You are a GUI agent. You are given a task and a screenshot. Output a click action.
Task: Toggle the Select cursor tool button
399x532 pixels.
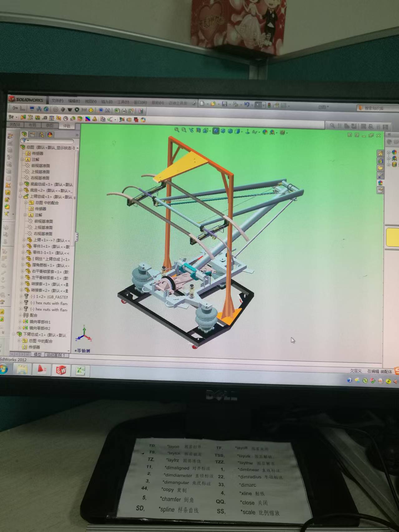(x=258, y=105)
